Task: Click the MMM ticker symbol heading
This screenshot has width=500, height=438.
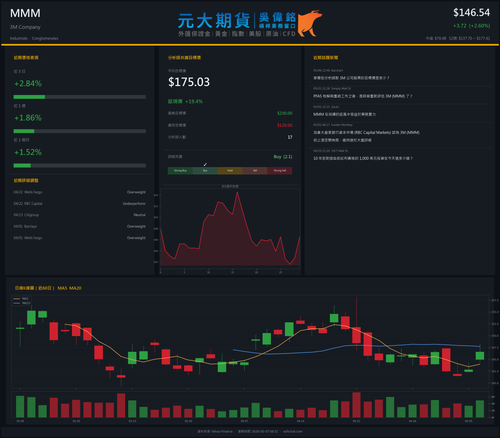Action: pos(25,13)
